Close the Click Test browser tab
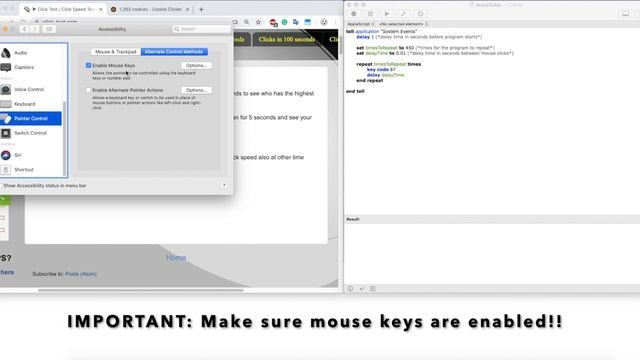 [101, 9]
